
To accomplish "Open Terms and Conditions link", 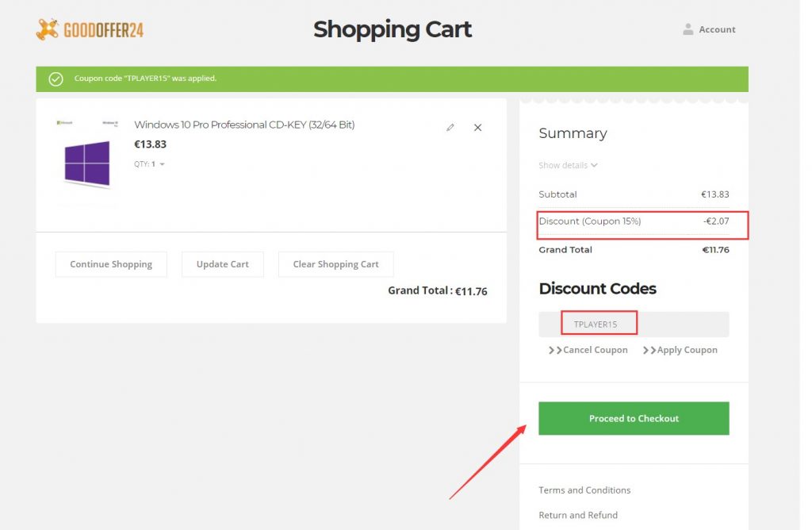I will [584, 490].
